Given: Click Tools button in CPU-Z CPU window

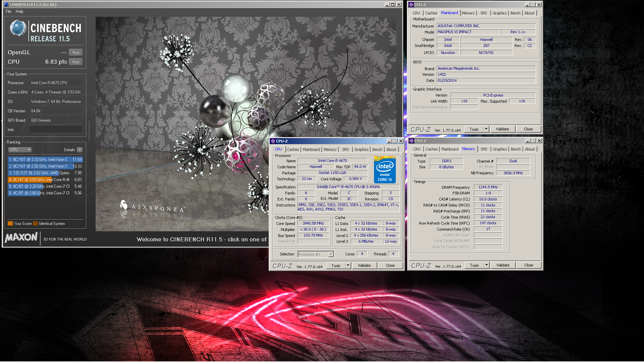Looking at the screenshot, I should click(336, 265).
